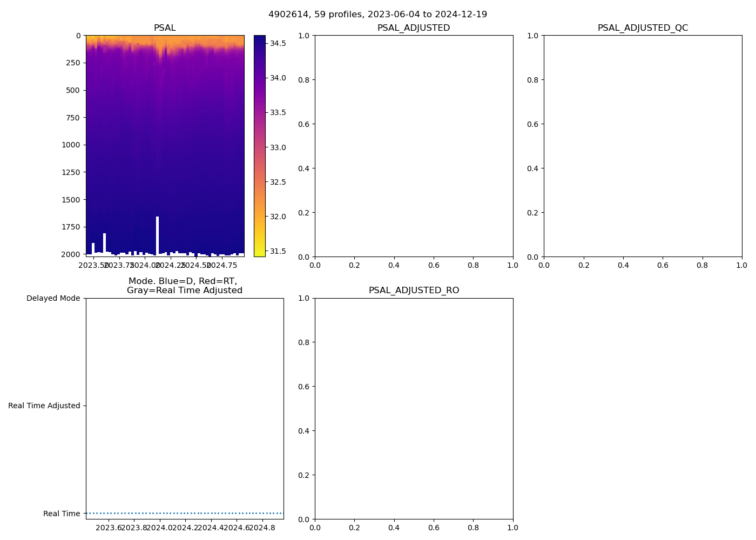This screenshot has width=756, height=540.
Task: Select the PSAL plot title
Action: (x=165, y=28)
